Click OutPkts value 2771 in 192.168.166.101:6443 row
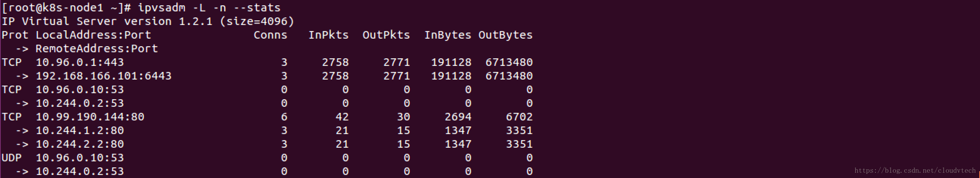Screen dimensions: 980x178 pos(397,76)
